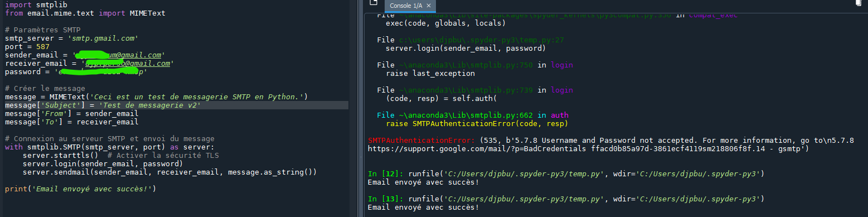Click the server.starttls() line

tap(121, 156)
